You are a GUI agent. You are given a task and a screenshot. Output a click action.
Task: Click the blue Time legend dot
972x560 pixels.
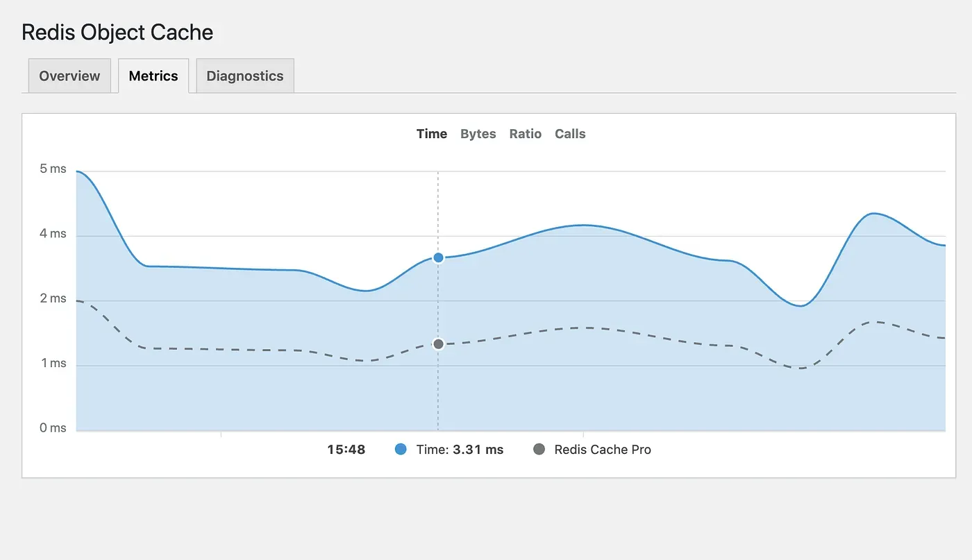[x=401, y=449]
